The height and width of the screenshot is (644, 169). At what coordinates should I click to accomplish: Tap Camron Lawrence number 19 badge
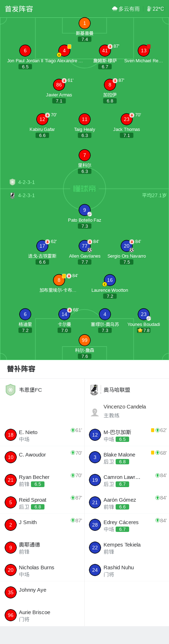coord(95,480)
